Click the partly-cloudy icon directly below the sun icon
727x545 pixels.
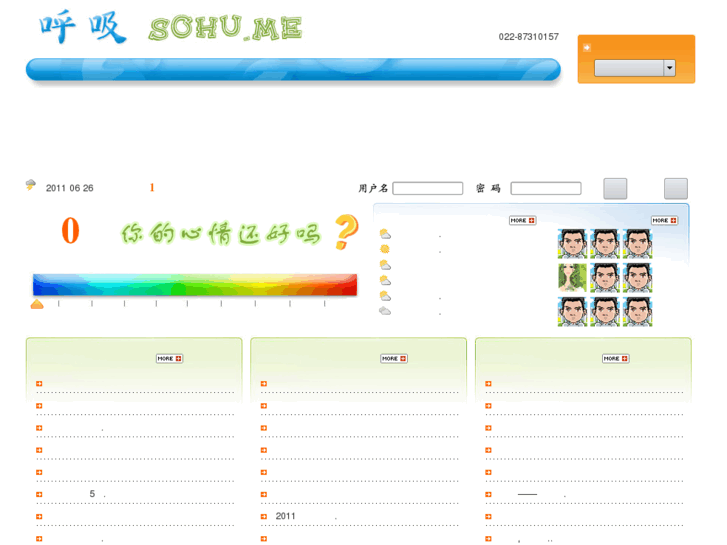(385, 265)
